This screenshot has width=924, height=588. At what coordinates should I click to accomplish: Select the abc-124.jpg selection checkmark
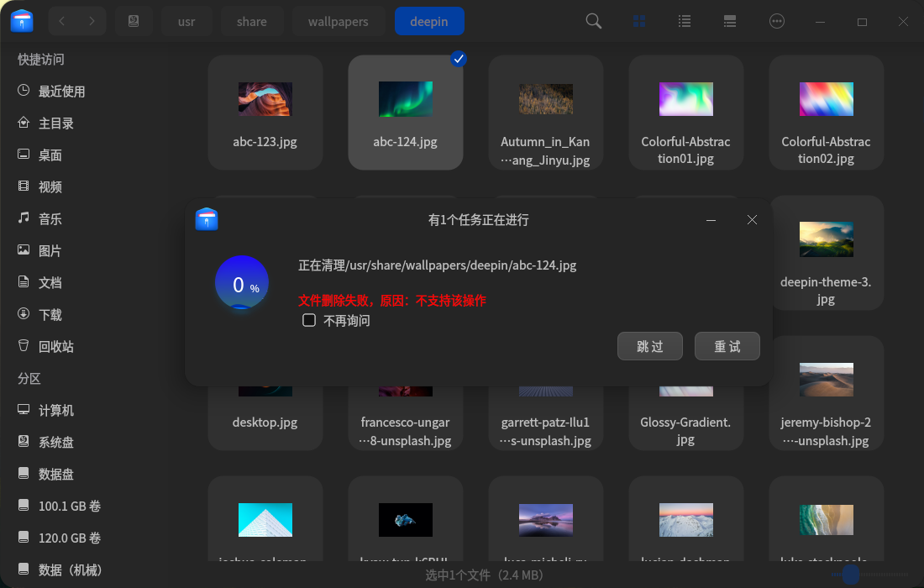(x=459, y=59)
